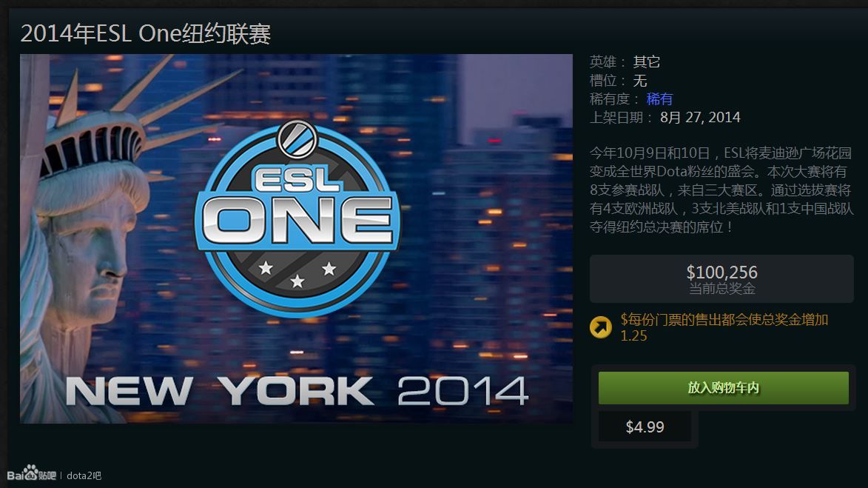Click the yellow arrow prize increase icon
Image resolution: width=868 pixels, height=488 pixels.
pyautogui.click(x=601, y=327)
